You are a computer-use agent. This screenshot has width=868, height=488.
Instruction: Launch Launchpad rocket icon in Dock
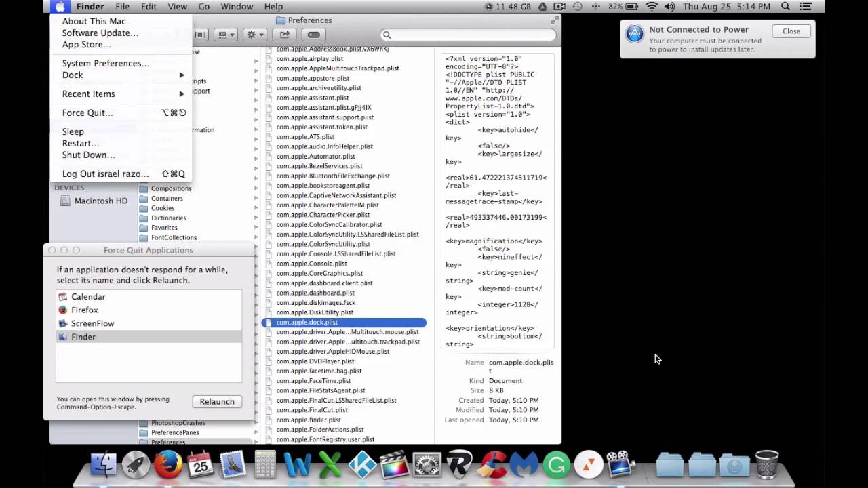[136, 466]
